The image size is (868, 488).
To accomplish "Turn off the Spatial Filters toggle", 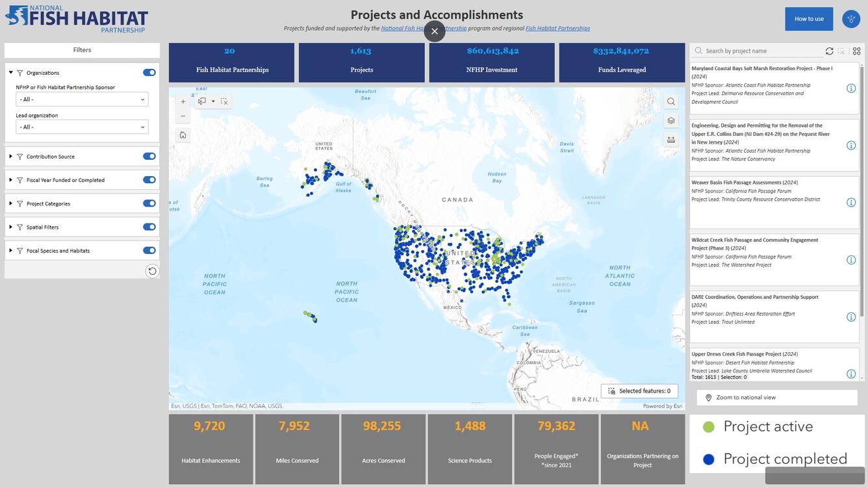I will (149, 227).
